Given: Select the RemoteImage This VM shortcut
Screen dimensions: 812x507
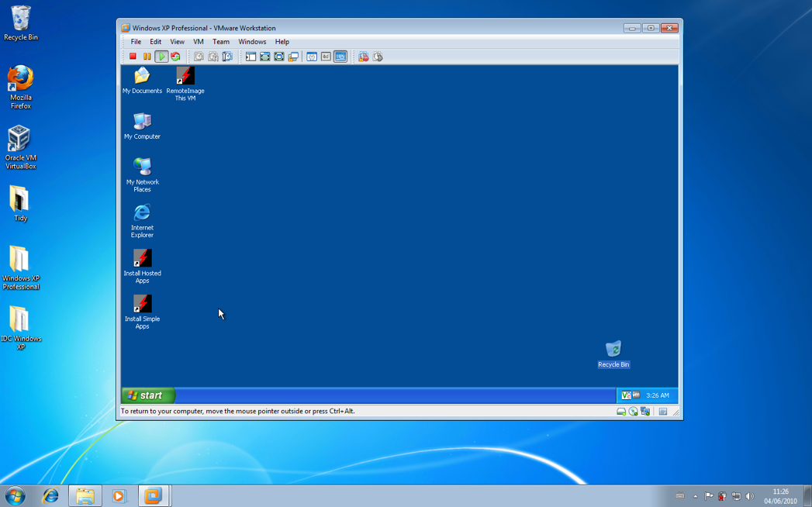Looking at the screenshot, I should [x=185, y=84].
